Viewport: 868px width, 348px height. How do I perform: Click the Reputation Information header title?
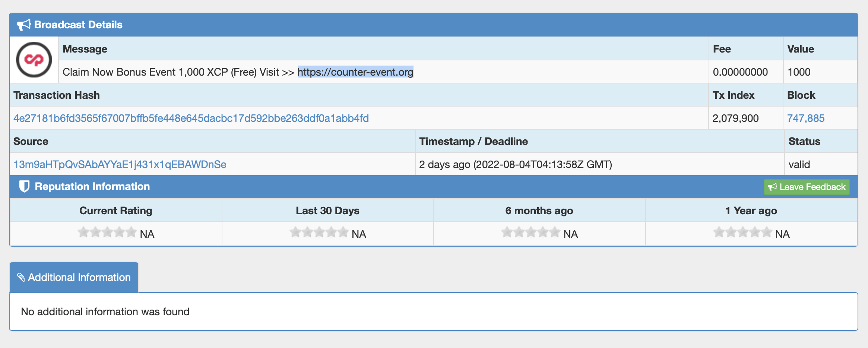(x=92, y=186)
